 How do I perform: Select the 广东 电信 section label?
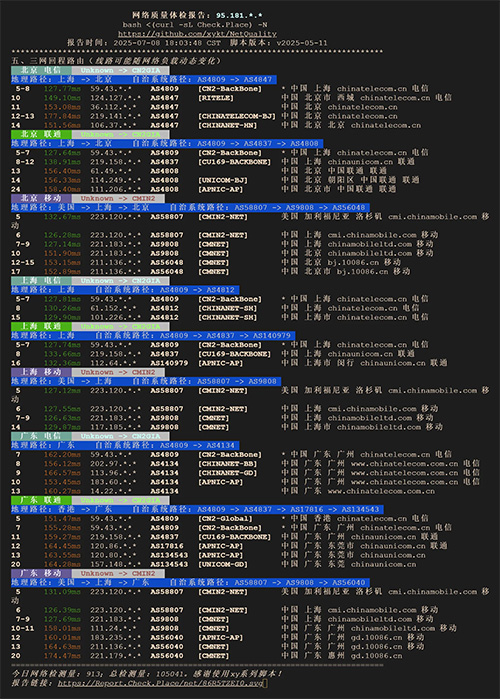coord(41,436)
